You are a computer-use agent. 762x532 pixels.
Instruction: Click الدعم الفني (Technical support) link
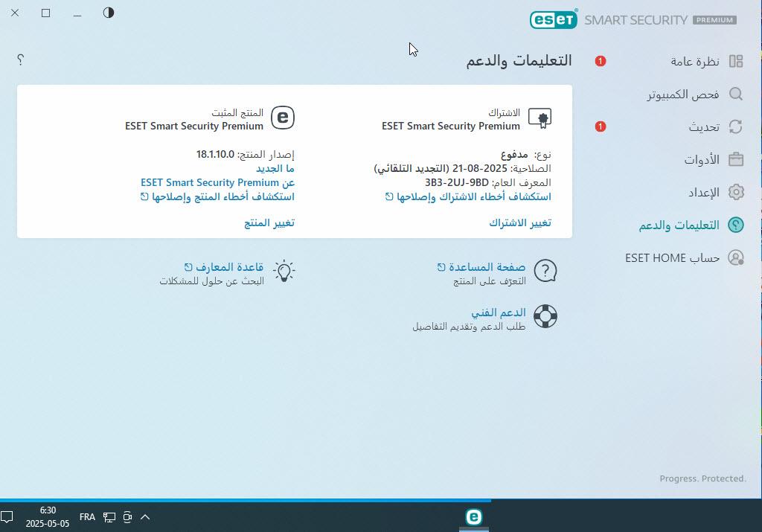[x=499, y=313]
